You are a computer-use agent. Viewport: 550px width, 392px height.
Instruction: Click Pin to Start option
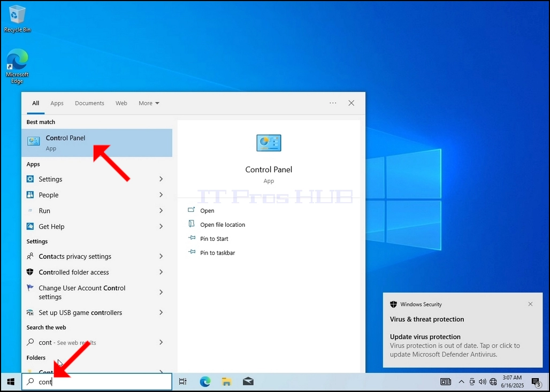coord(214,239)
